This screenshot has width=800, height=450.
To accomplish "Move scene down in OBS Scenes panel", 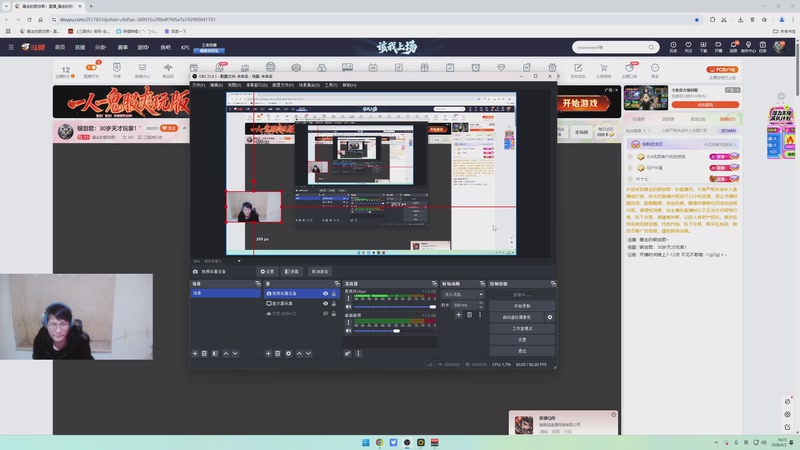I will pos(235,353).
